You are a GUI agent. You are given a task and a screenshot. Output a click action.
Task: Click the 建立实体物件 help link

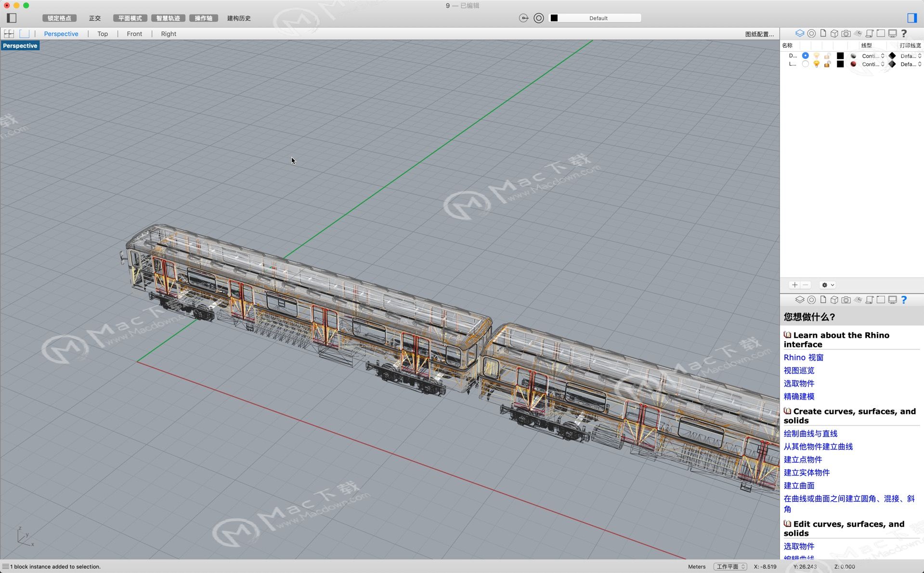tap(807, 472)
